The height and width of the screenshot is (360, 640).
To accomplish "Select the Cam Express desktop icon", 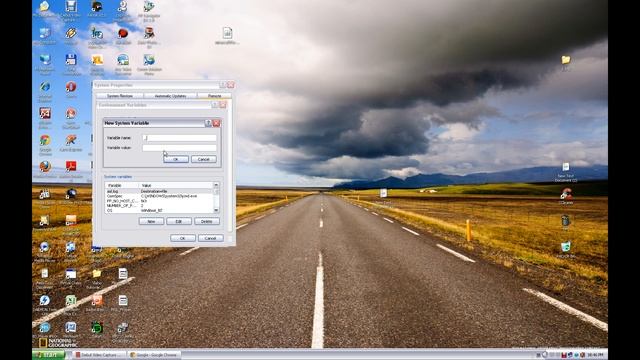I will coord(71,140).
